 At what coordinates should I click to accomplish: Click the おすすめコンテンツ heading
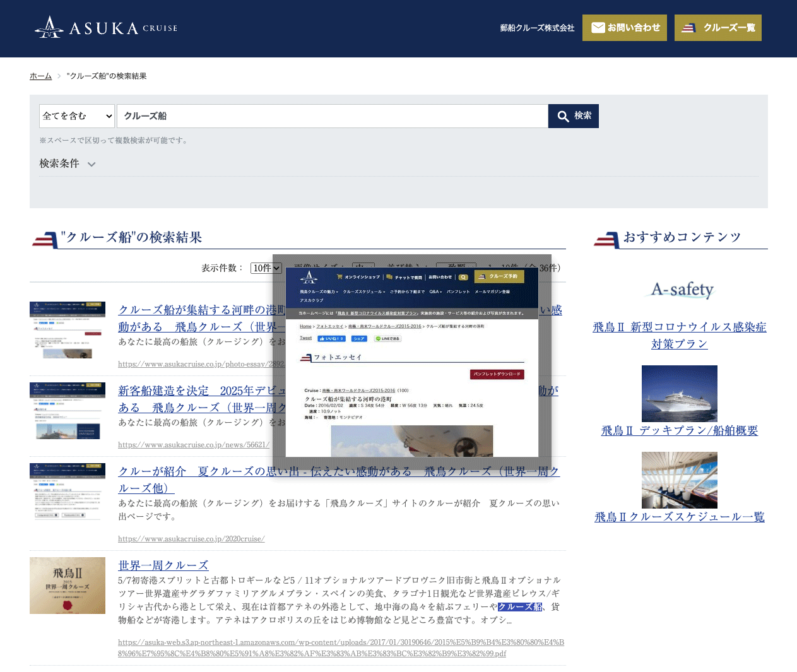coord(682,237)
